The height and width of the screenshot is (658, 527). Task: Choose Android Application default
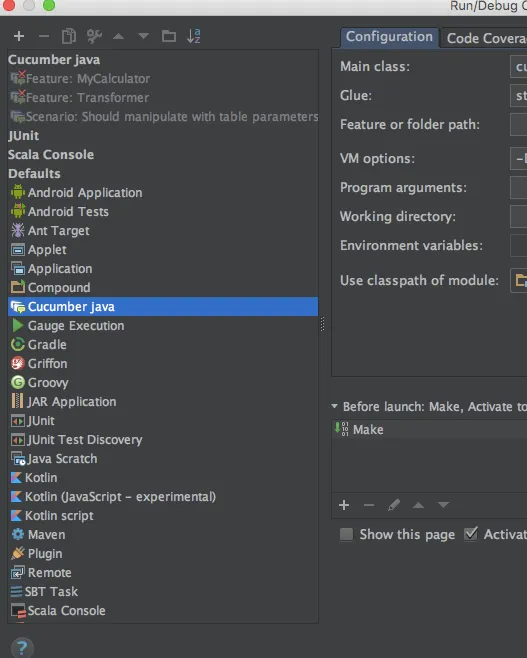pyautogui.click(x=163, y=193)
